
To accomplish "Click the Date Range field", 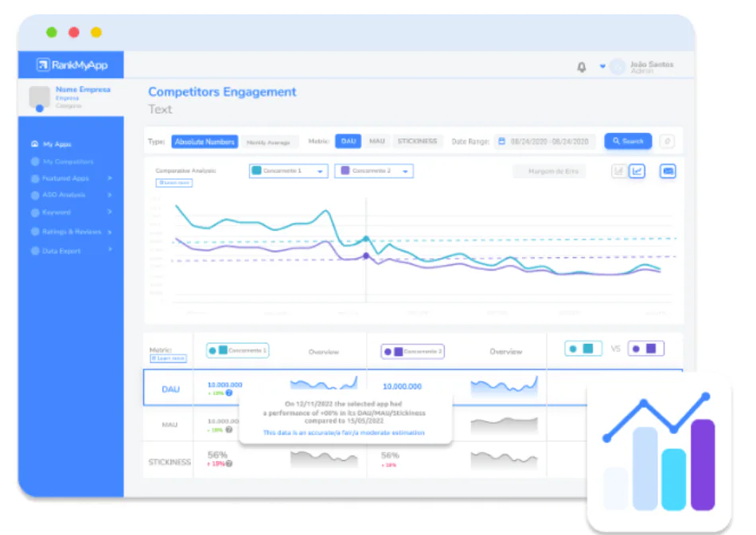I will [545, 142].
